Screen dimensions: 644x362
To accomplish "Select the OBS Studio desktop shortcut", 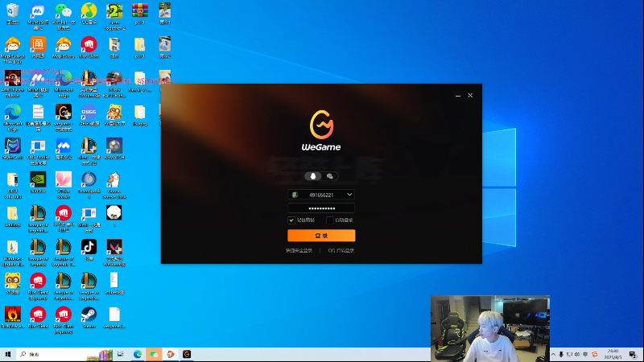I will point(38,151).
